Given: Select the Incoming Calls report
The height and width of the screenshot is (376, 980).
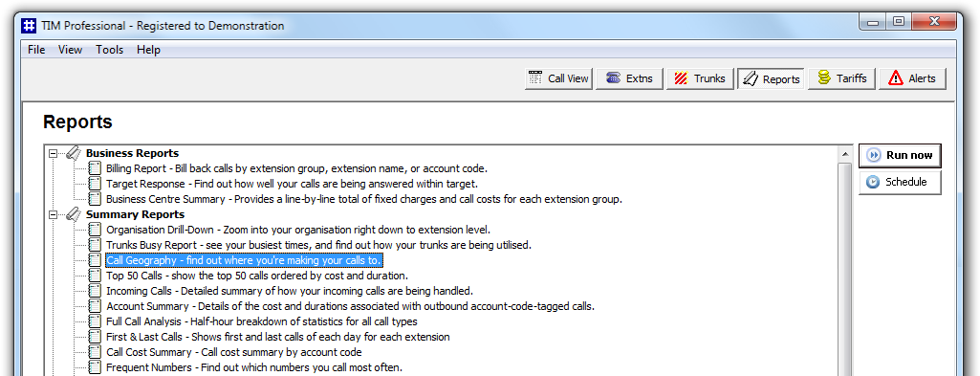Looking at the screenshot, I should coord(290,291).
